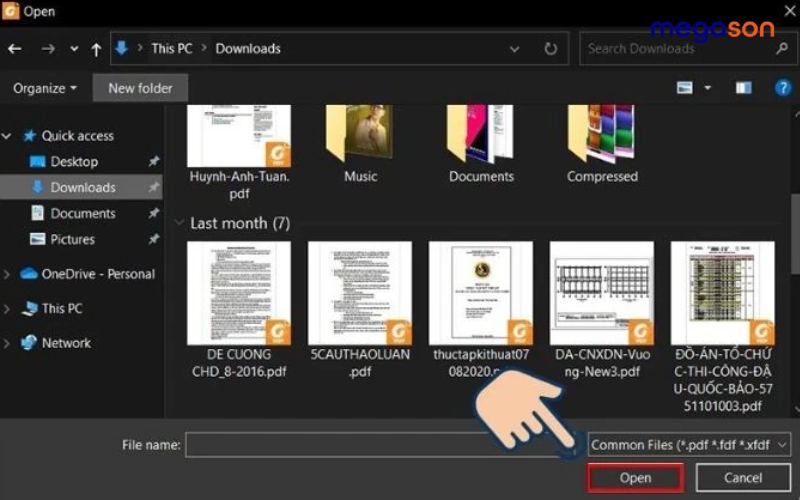The height and width of the screenshot is (500, 800).
Task: Select Documents in the sidebar
Action: (83, 213)
